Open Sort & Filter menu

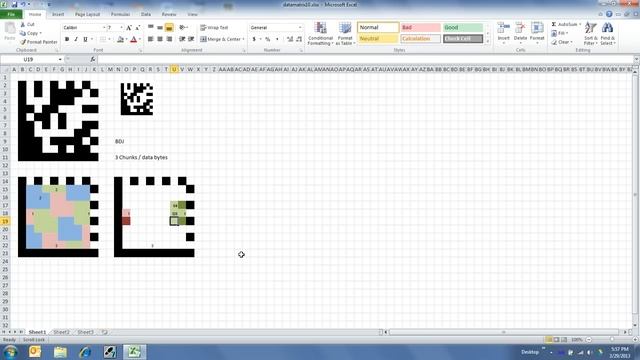pyautogui.click(x=590, y=33)
